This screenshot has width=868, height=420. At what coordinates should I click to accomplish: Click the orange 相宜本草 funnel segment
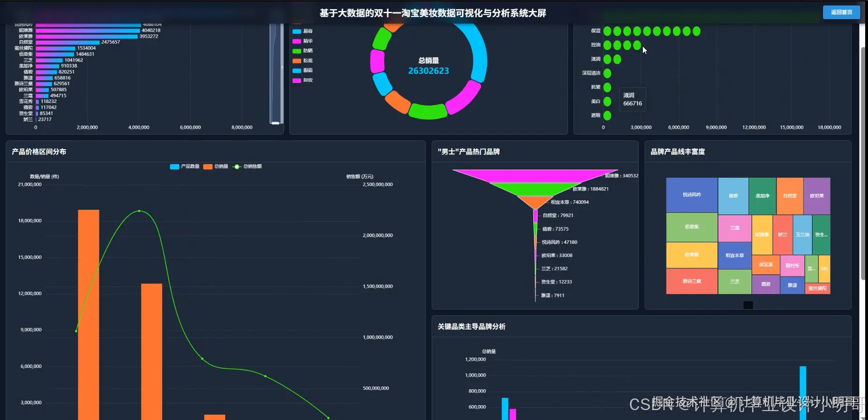click(x=535, y=202)
